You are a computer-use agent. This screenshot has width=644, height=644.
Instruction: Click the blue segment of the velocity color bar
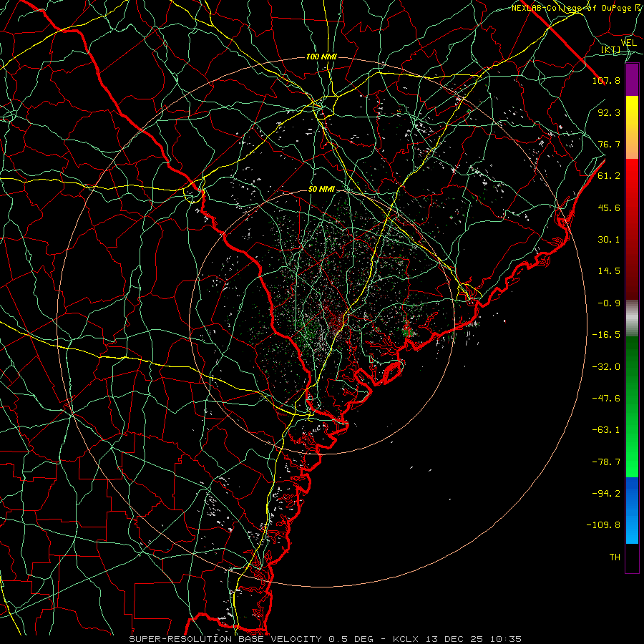coord(632,510)
